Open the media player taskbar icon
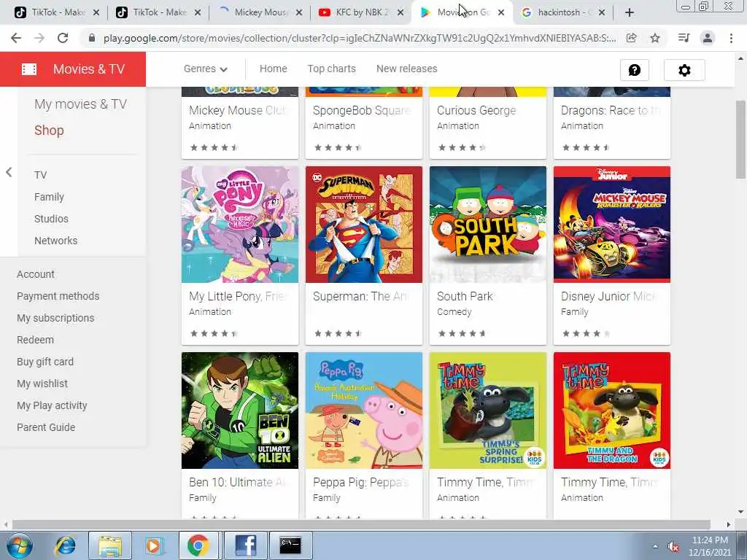This screenshot has height=560, width=747. point(153,545)
